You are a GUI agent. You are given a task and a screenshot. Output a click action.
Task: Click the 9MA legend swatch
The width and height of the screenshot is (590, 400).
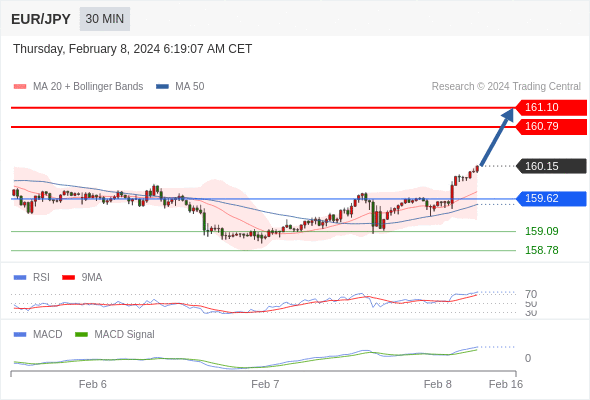(x=68, y=278)
